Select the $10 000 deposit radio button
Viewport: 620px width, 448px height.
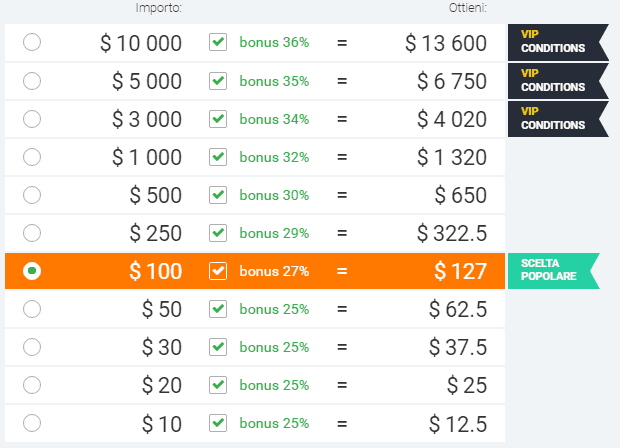pos(32,42)
